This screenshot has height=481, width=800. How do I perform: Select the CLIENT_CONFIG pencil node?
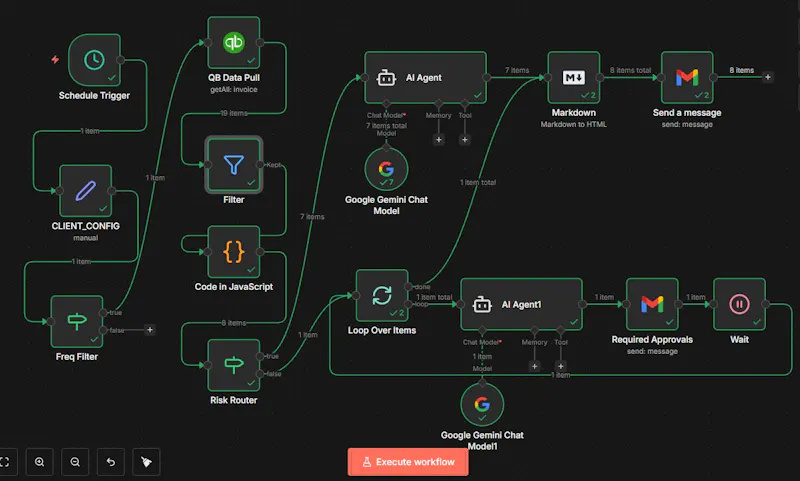click(x=86, y=191)
